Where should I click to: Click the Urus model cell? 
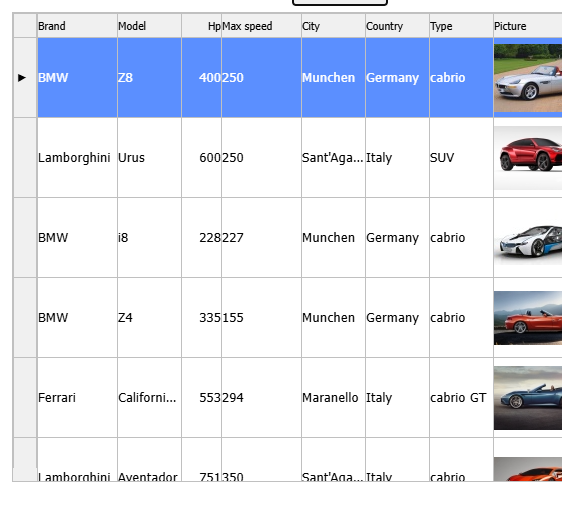(x=149, y=157)
